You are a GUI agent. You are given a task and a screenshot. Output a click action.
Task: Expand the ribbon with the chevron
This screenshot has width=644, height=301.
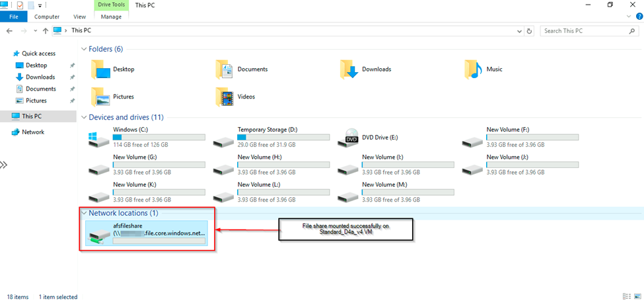tap(629, 17)
